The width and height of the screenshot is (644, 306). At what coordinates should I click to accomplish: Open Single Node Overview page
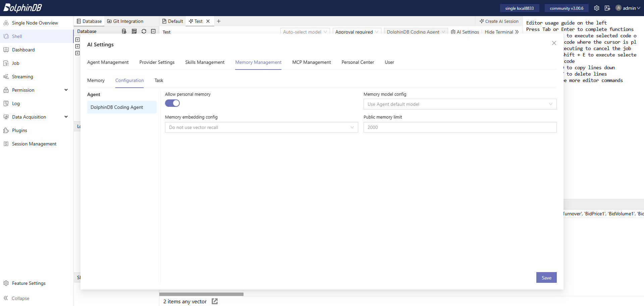pos(35,23)
